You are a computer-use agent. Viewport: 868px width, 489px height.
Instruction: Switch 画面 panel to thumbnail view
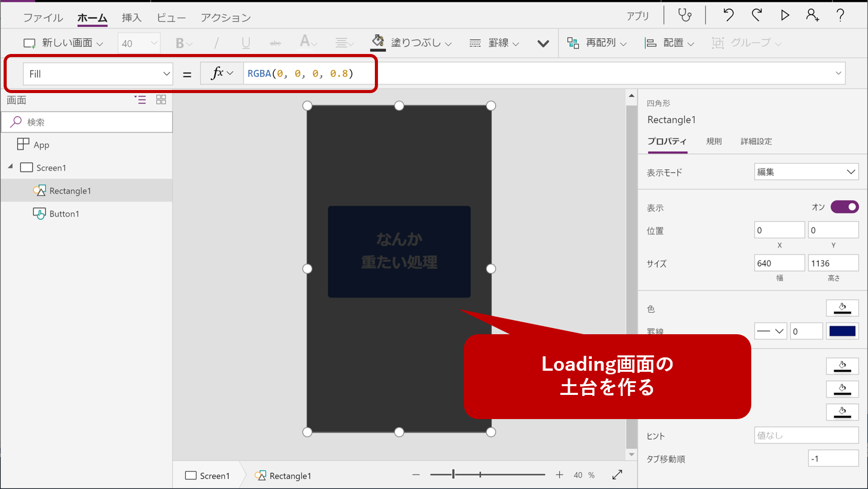161,100
